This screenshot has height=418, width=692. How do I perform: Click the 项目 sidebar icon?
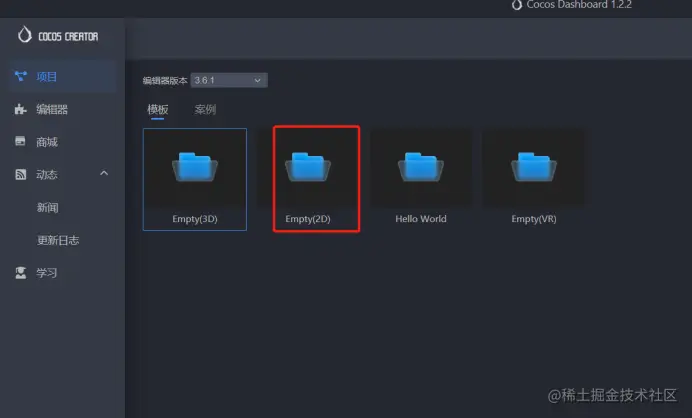point(21,76)
